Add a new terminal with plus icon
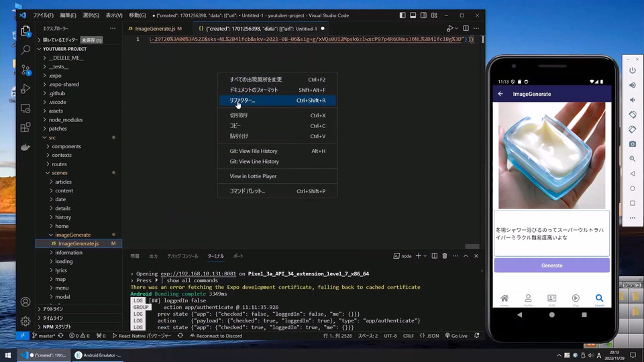 coord(418,256)
